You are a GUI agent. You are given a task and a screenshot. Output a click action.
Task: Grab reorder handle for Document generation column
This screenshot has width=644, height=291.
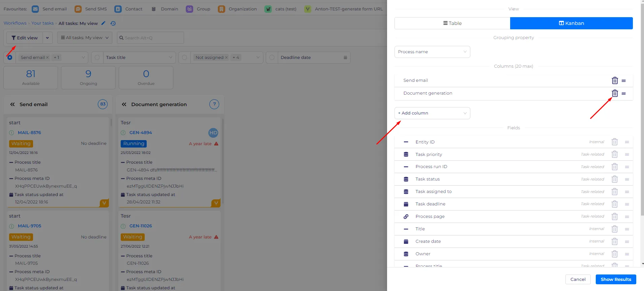(x=624, y=94)
